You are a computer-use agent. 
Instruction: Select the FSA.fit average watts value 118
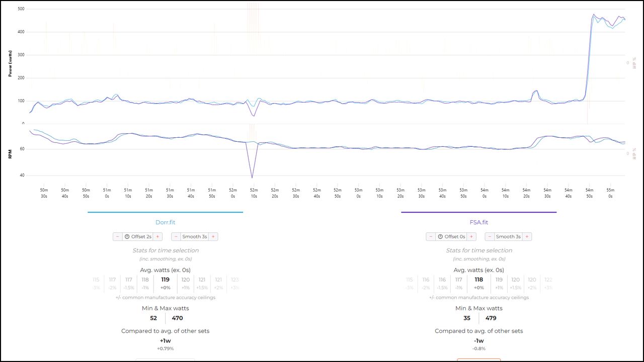pyautogui.click(x=478, y=280)
